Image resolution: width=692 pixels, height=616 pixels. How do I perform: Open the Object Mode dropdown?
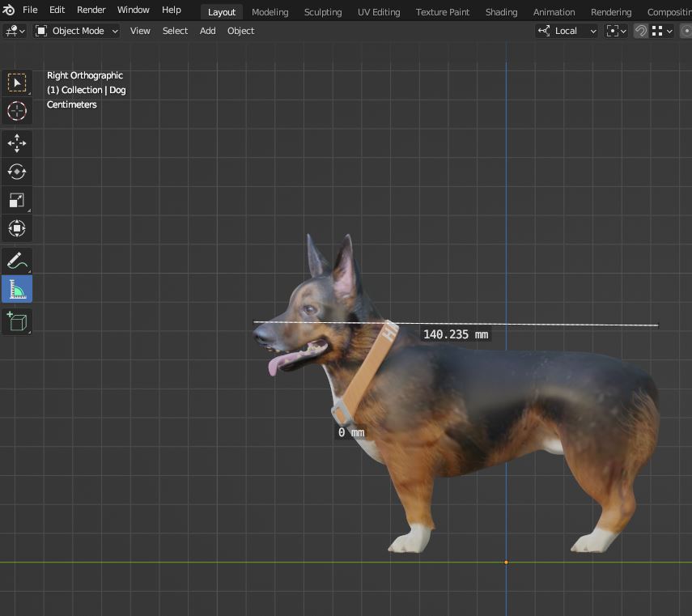coord(77,31)
